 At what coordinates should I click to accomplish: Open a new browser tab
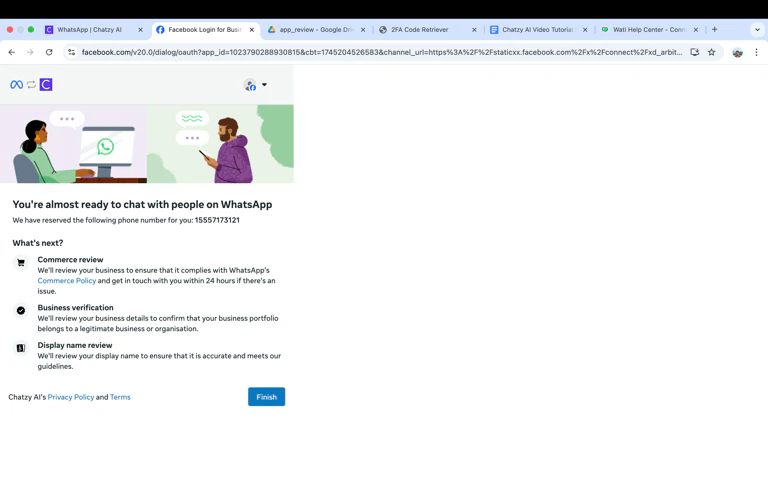pyautogui.click(x=715, y=29)
